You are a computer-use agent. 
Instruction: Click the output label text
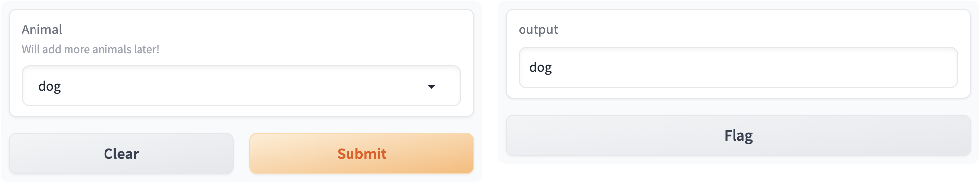538,30
